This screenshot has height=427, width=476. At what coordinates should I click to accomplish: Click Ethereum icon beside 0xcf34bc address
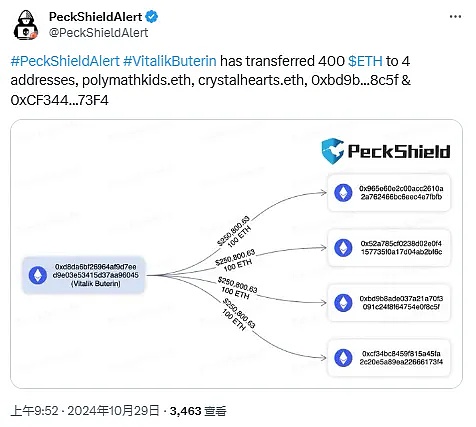343,358
